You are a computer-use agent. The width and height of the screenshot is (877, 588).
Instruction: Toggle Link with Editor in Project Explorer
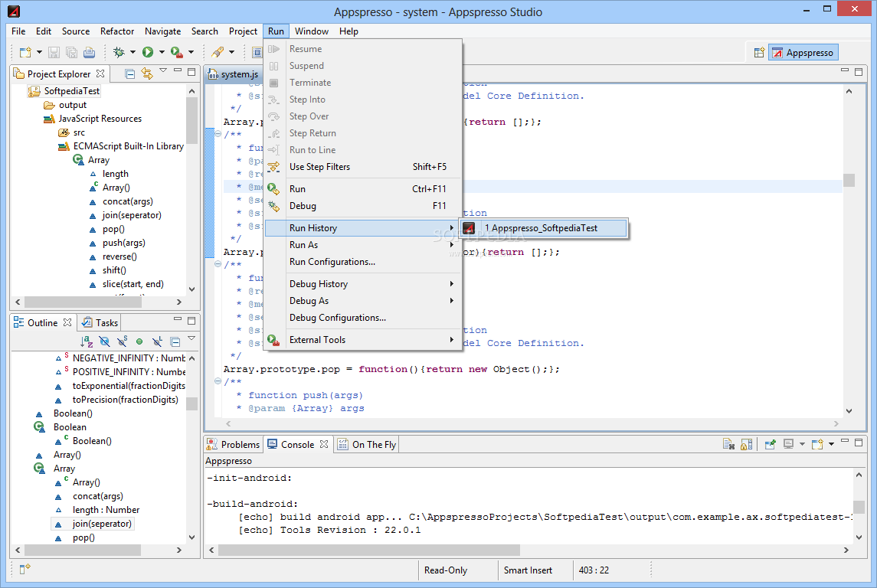point(147,73)
